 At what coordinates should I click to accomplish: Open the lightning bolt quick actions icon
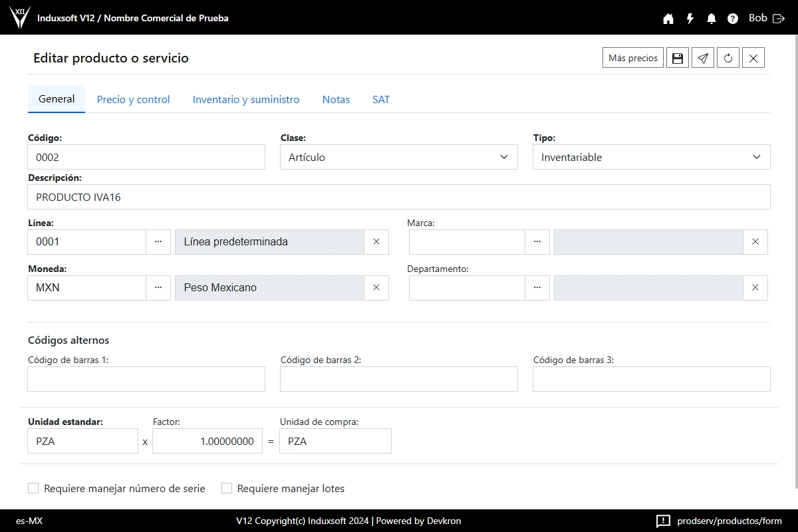(690, 19)
